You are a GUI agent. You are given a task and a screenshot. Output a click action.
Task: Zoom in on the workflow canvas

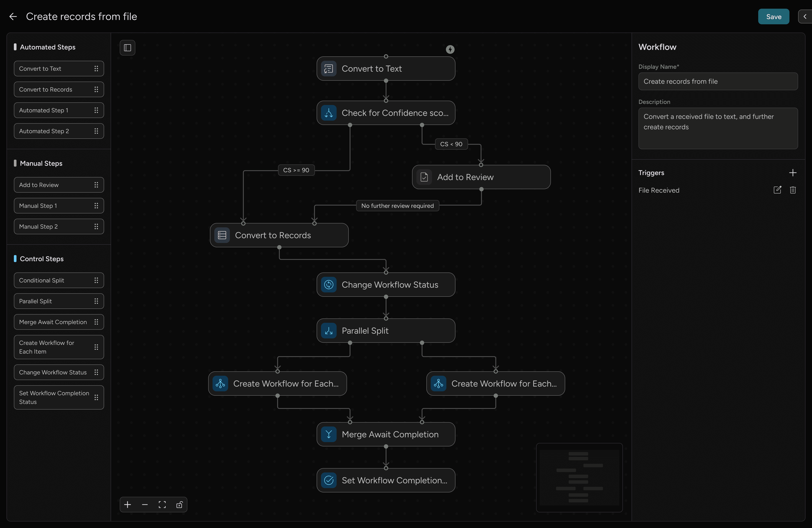tap(128, 505)
